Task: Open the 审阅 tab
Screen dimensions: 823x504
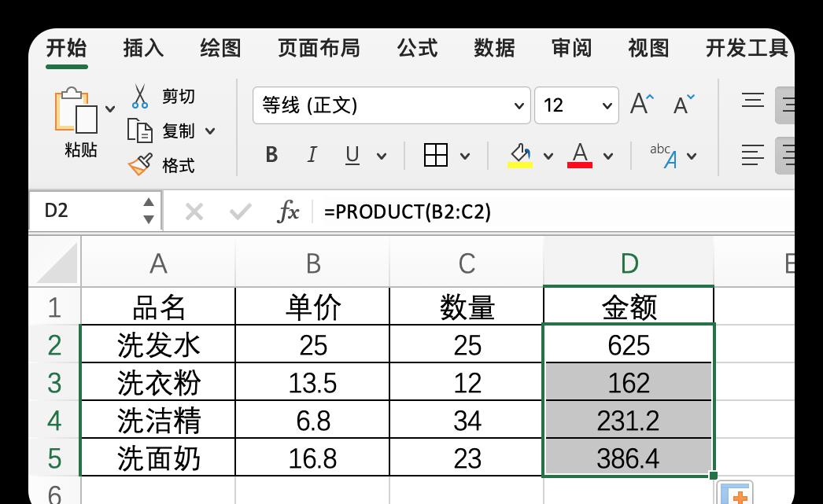Action: 571,48
